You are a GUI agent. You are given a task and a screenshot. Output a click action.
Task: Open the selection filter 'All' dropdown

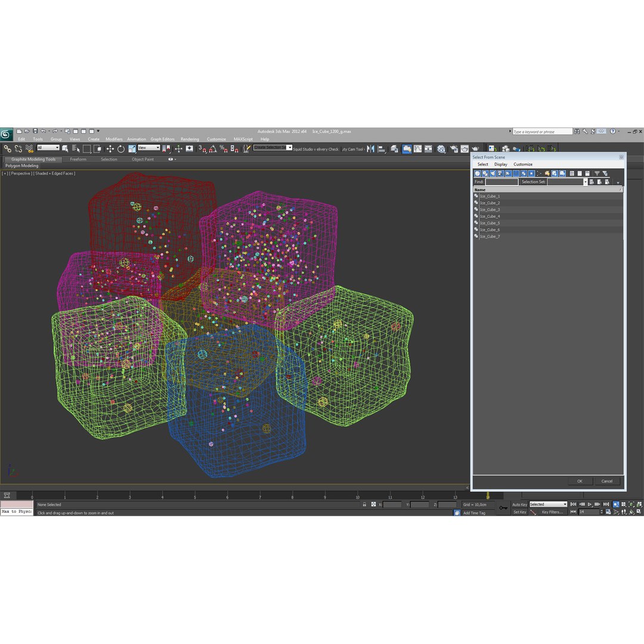(x=48, y=148)
